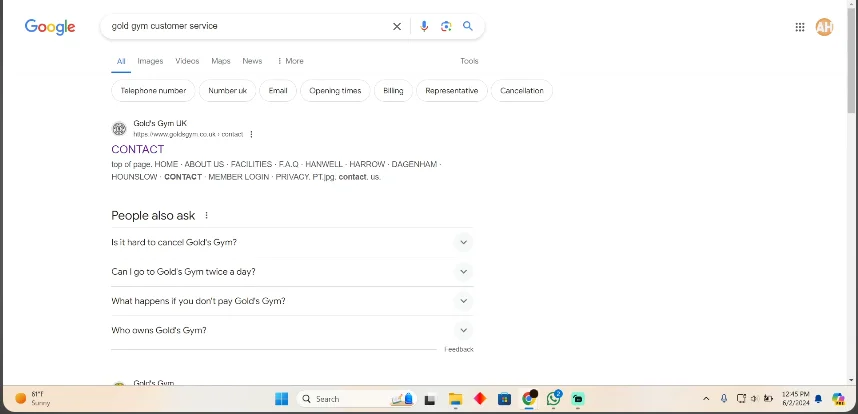Click the Gold's Gym UK site name

point(160,124)
